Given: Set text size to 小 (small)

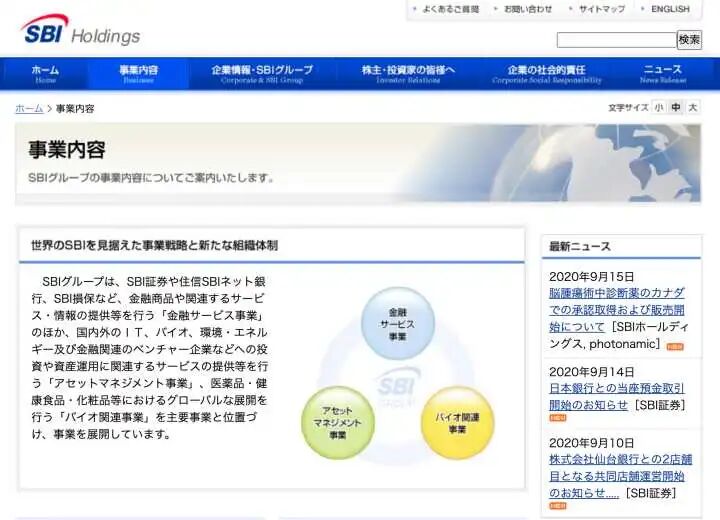Looking at the screenshot, I should point(659,107).
